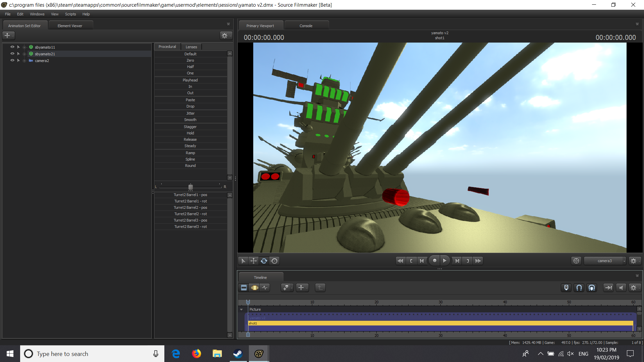The image size is (644, 362).
Task: Select the camera2 animation set
Action: [42, 61]
